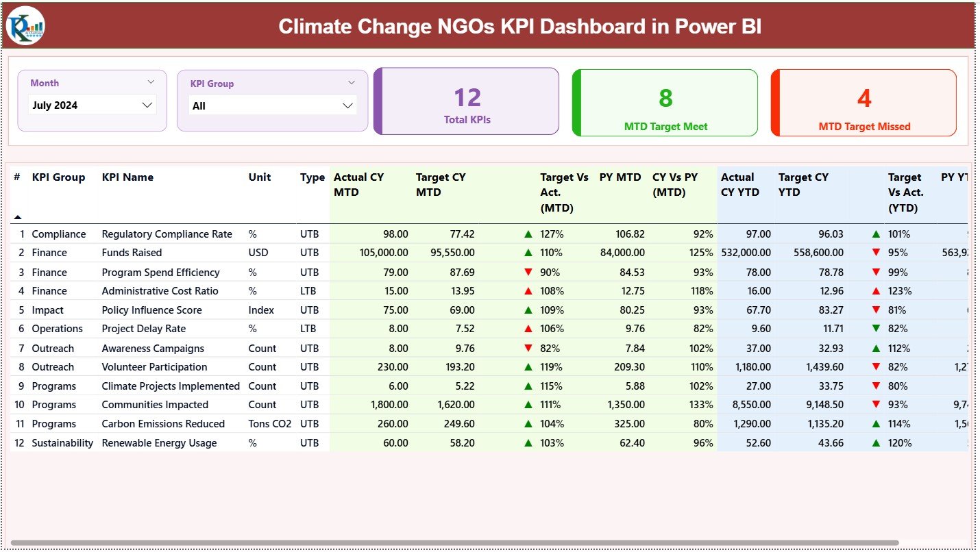Sort the table by clicking KPI Name header
The height and width of the screenshot is (552, 980).
(x=127, y=177)
